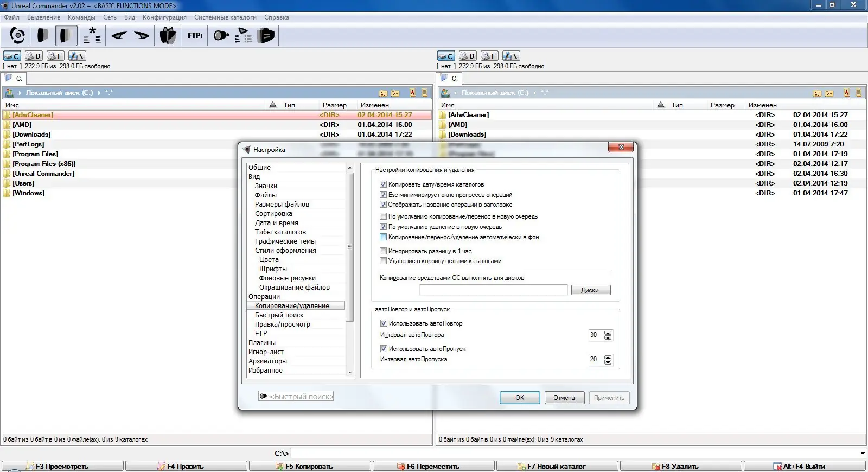
Task: Open favorites star icon in right panel path bar
Action: (847, 93)
